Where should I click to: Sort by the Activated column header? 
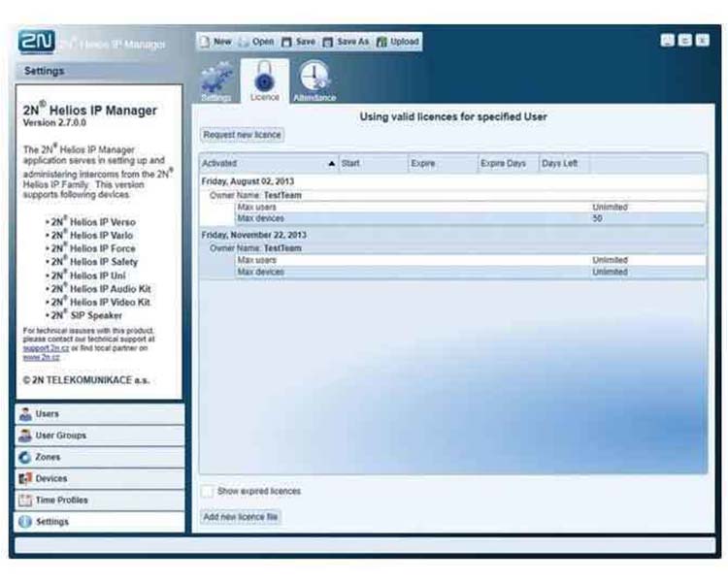tap(269, 163)
